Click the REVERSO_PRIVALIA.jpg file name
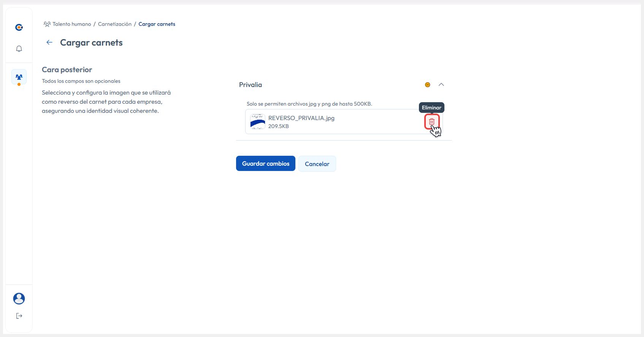 coord(301,118)
